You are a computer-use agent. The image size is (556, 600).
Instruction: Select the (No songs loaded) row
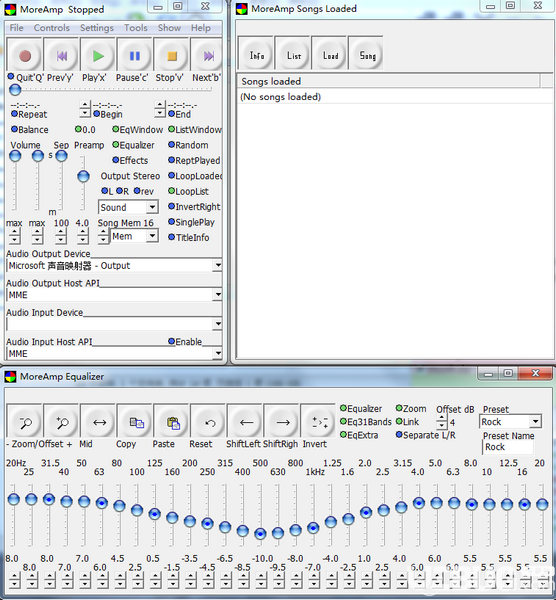point(396,97)
